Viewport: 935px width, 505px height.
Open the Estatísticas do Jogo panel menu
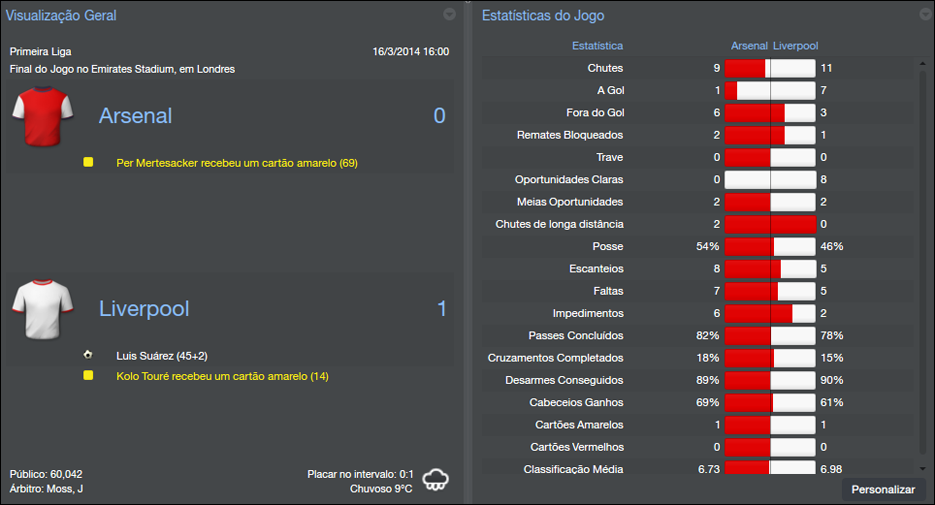coord(924,14)
